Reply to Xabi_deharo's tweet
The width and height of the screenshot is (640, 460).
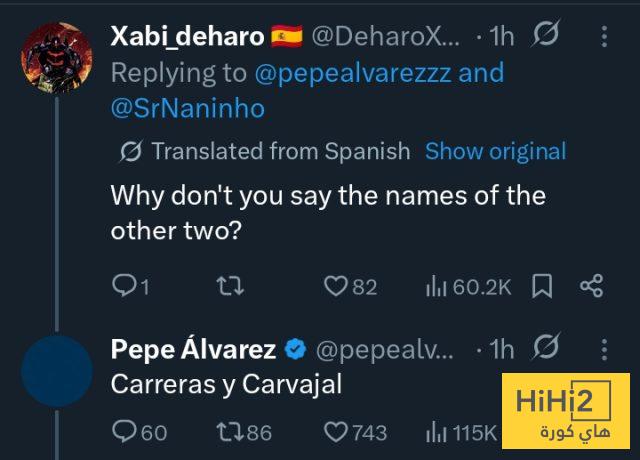pos(123,287)
